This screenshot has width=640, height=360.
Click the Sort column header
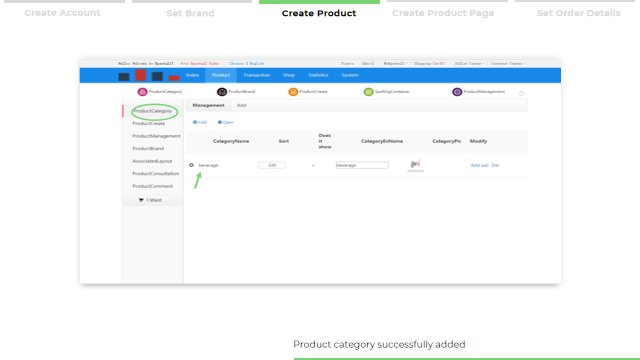pos(284,141)
